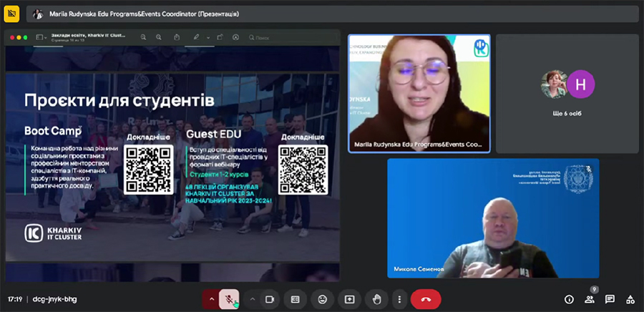Viewport: 644px width, 312px height.
Task: Expand the highlight pen color dropdown arrow
Action: (x=208, y=37)
